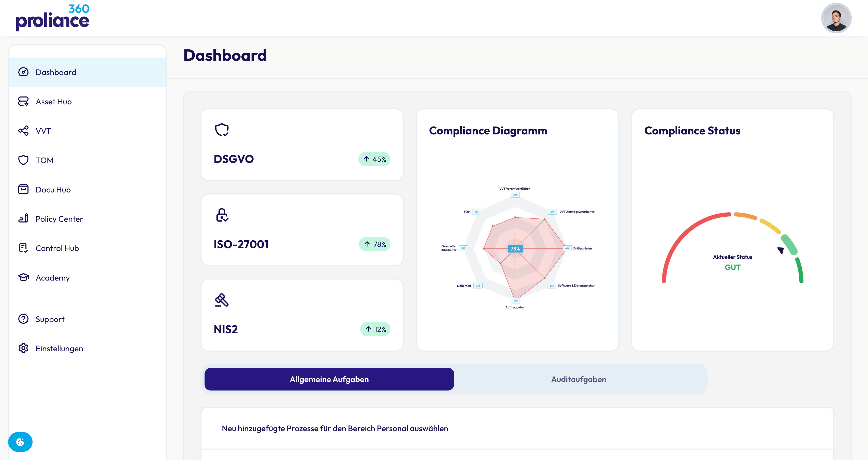Screen dimensions: 868x460
Task: Click the Compliance Status gauge pointer
Action: [780, 250]
